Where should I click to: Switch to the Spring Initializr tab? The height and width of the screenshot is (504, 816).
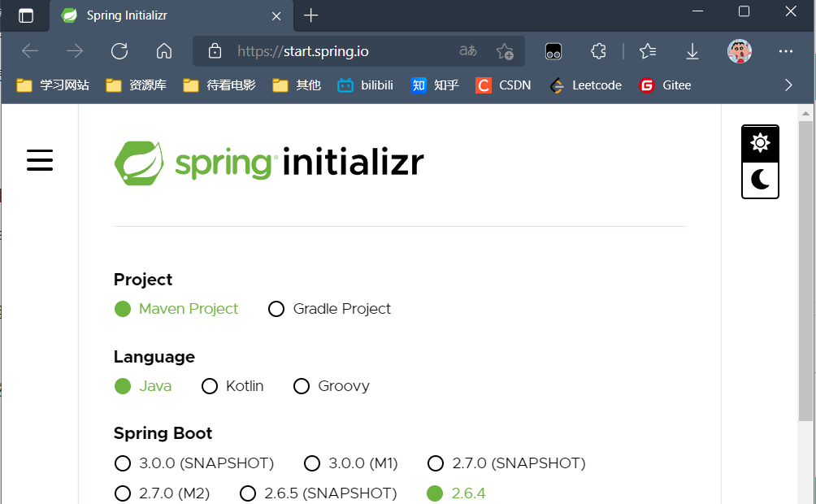(x=171, y=15)
